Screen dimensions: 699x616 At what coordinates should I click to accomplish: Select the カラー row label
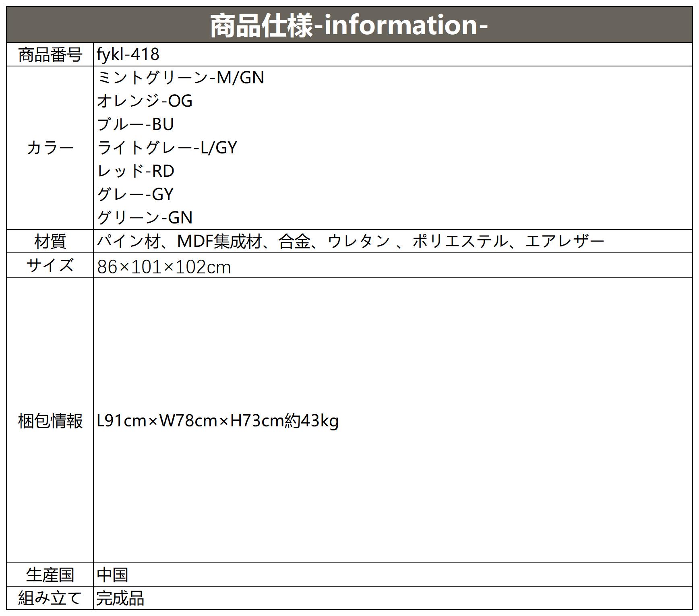click(x=50, y=148)
